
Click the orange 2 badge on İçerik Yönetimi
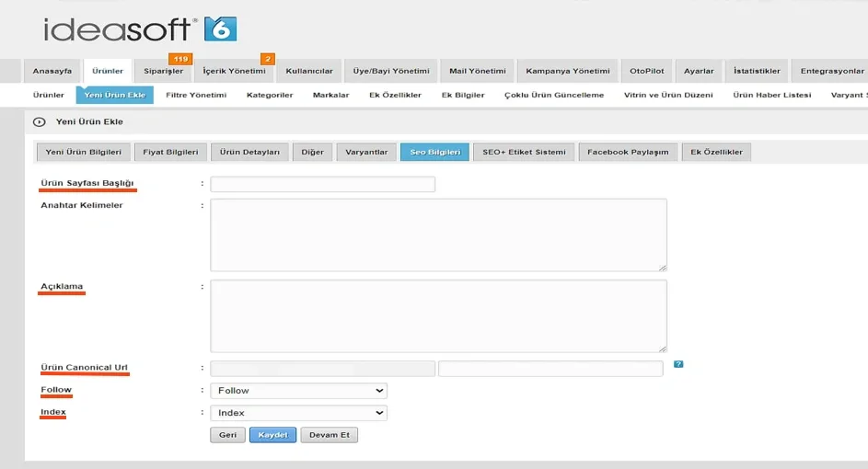[268, 59]
